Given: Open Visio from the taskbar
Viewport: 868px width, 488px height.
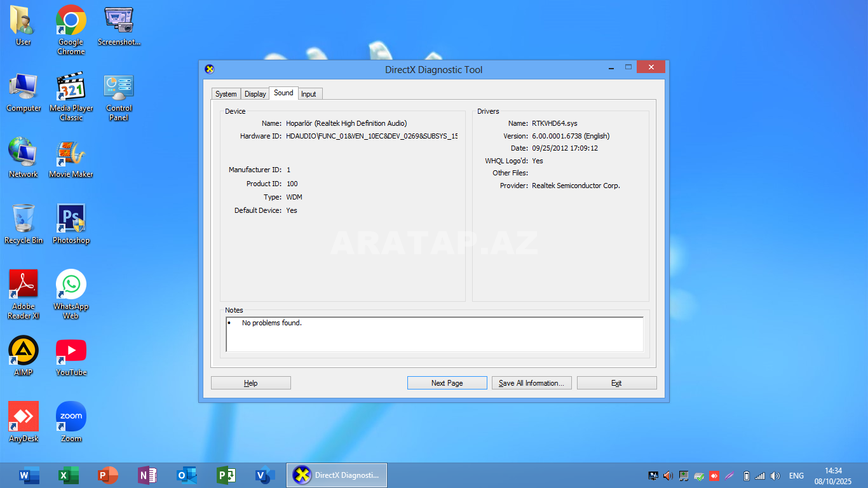Looking at the screenshot, I should pos(264,475).
